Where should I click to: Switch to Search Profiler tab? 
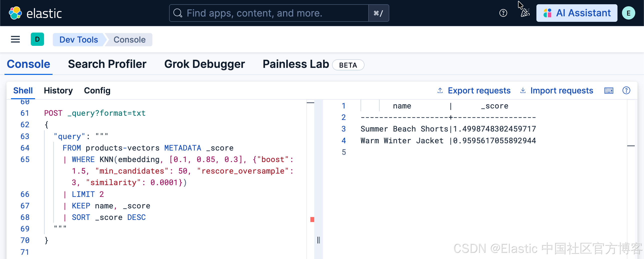107,64
